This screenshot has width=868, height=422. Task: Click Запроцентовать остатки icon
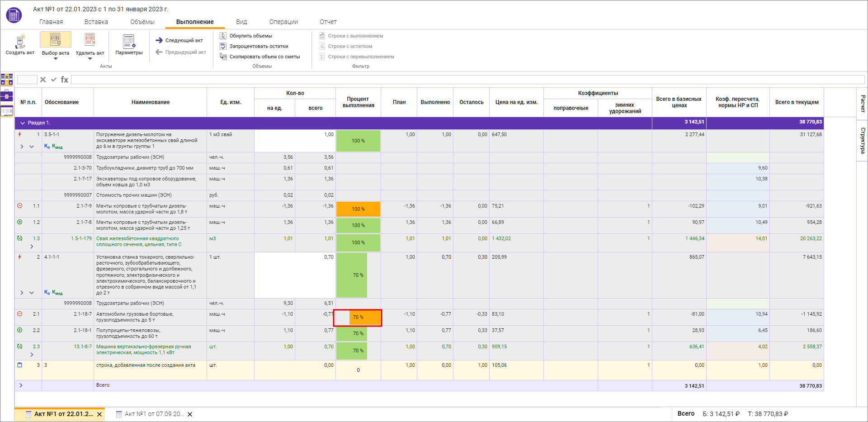click(x=223, y=46)
